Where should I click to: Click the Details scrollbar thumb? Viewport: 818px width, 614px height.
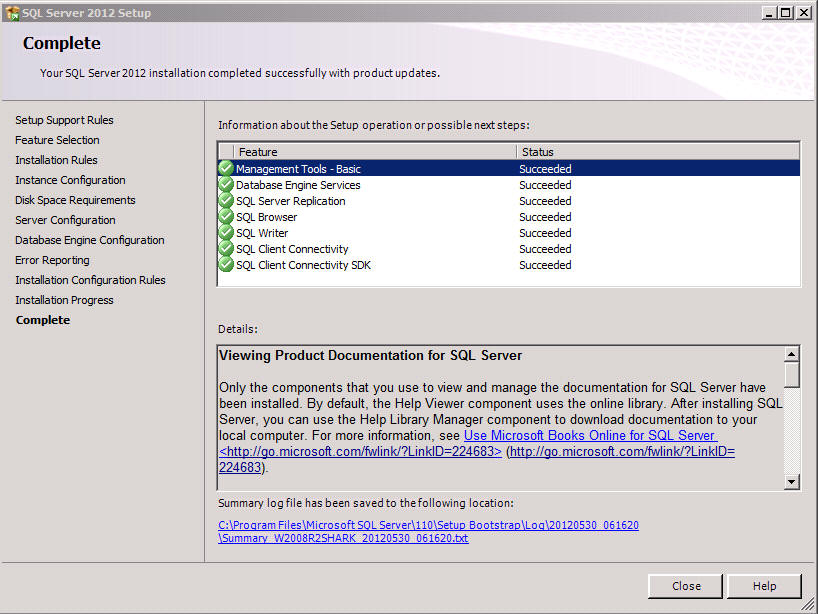(791, 375)
